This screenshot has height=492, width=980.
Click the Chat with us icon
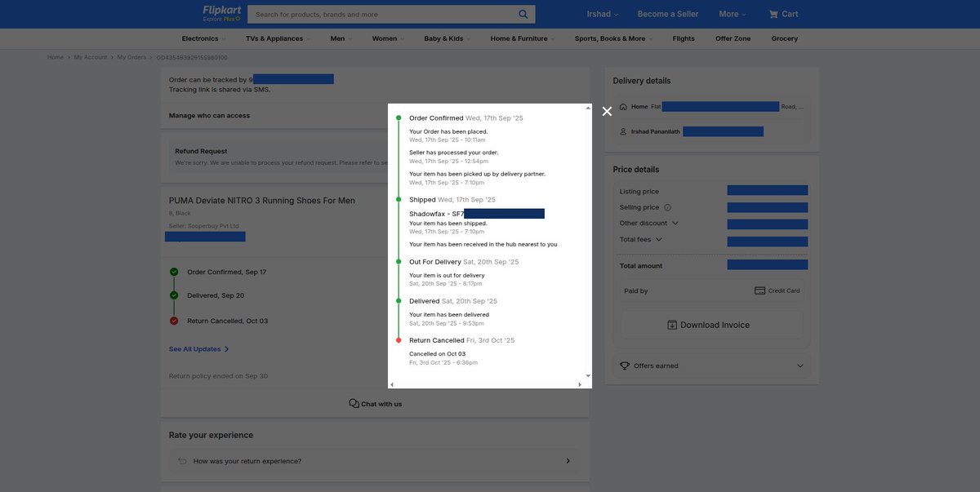(x=354, y=403)
